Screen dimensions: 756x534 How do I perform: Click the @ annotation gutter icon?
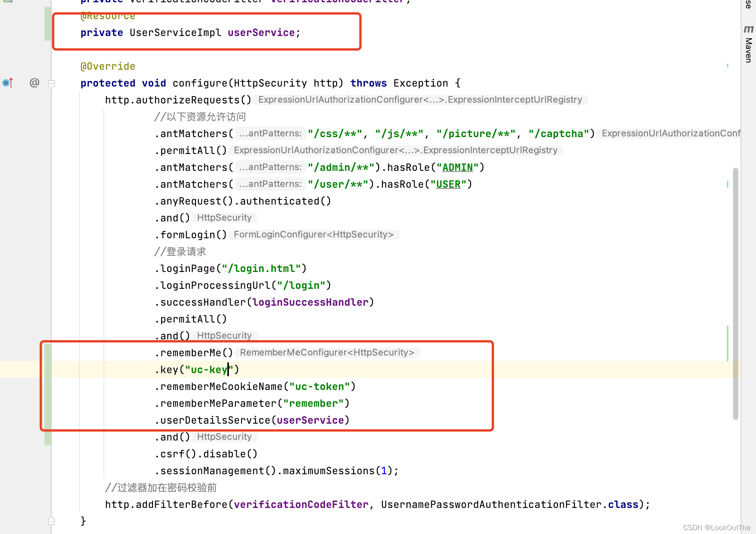click(35, 83)
